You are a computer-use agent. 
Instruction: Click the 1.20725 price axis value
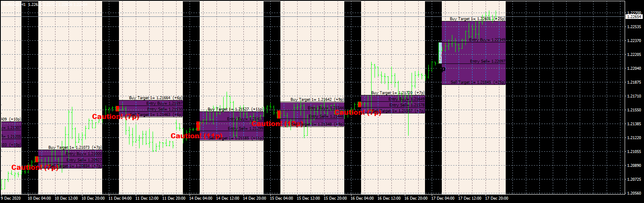(634, 179)
